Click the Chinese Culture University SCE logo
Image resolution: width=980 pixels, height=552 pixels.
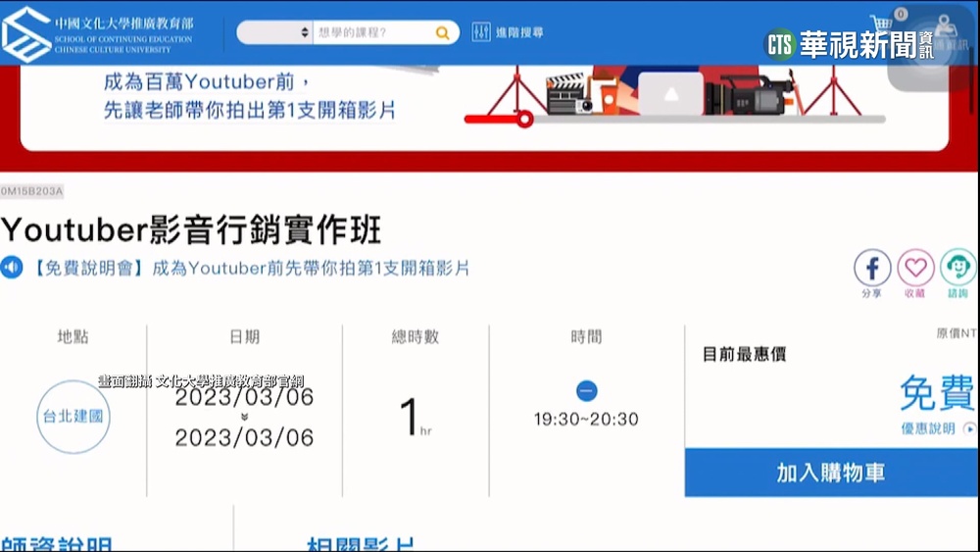(x=98, y=33)
